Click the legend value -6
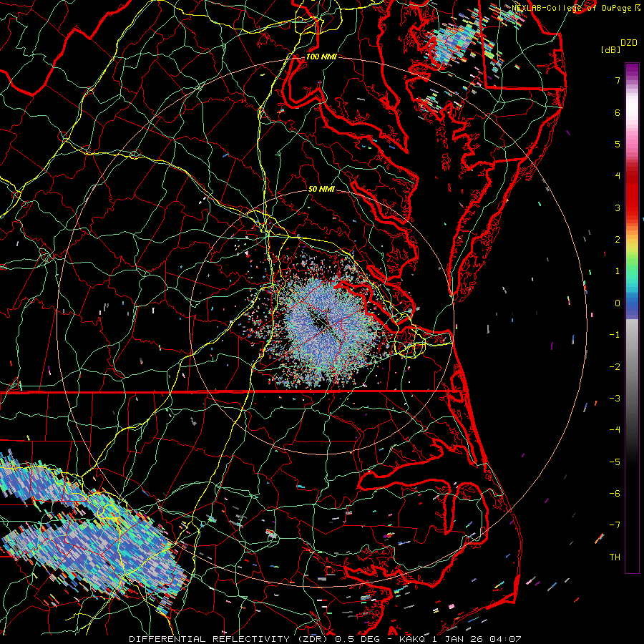The height and width of the screenshot is (644, 644). point(615,494)
